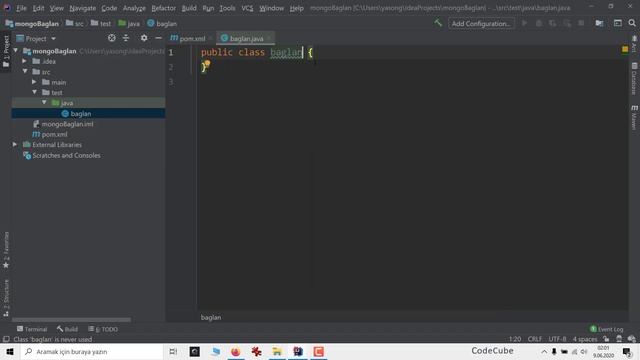Hide the Project panel with minus icon
This screenshot has width=640, height=360.
[158, 38]
